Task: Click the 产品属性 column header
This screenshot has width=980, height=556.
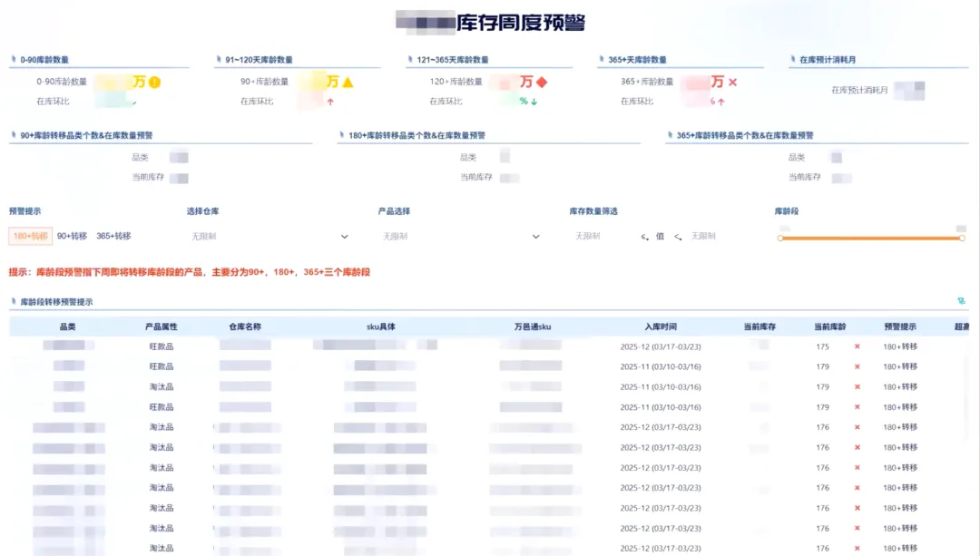Action: (x=161, y=327)
